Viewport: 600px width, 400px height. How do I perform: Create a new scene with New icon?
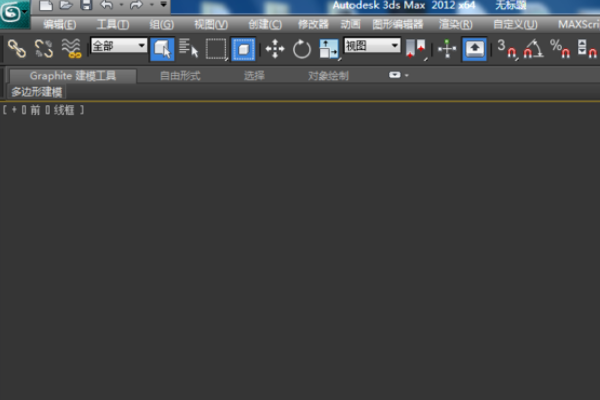click(x=46, y=5)
